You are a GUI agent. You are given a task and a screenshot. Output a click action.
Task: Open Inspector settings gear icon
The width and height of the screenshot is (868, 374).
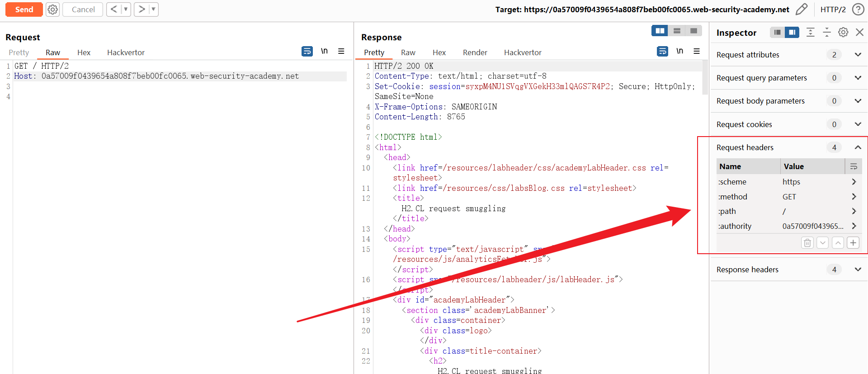(843, 32)
